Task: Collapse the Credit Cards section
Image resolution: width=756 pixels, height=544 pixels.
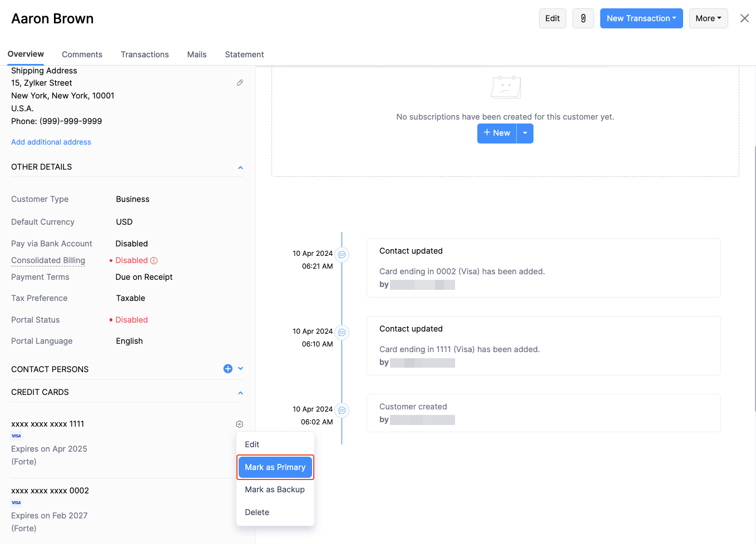Action: tap(240, 393)
